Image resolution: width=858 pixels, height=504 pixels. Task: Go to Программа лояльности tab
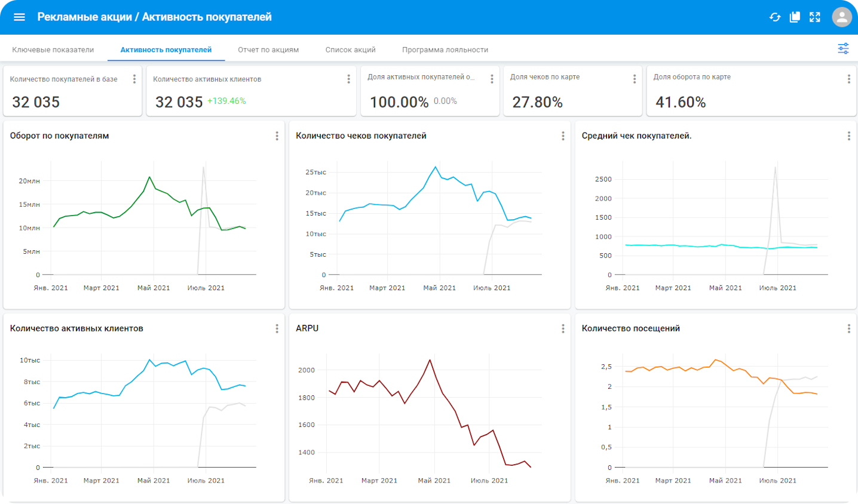click(445, 50)
